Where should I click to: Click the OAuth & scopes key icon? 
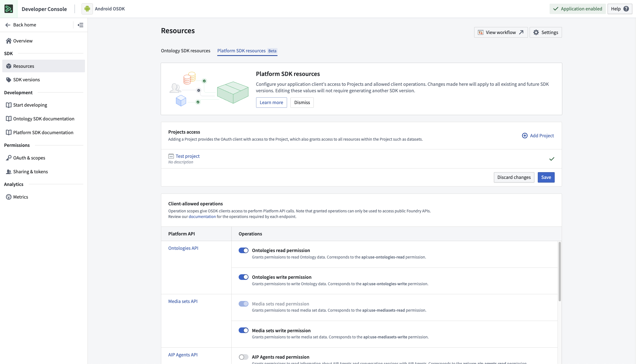pos(9,158)
